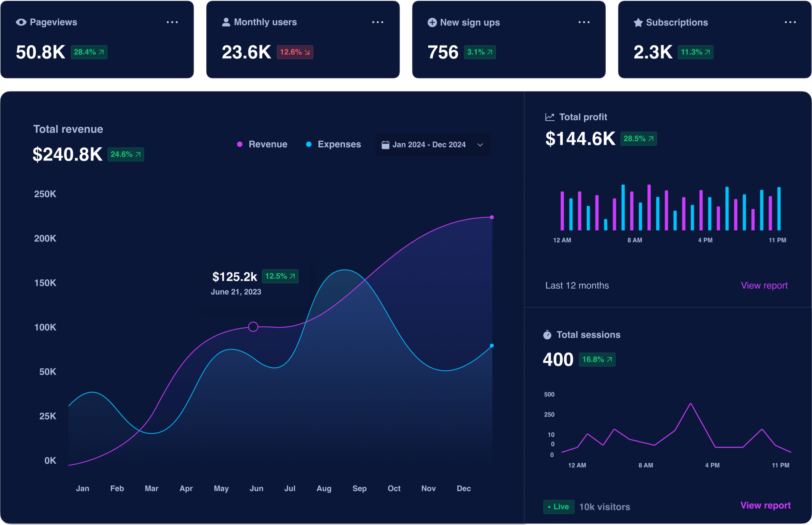The height and width of the screenshot is (525, 812).
Task: Click the 400 total sessions value
Action: (558, 360)
